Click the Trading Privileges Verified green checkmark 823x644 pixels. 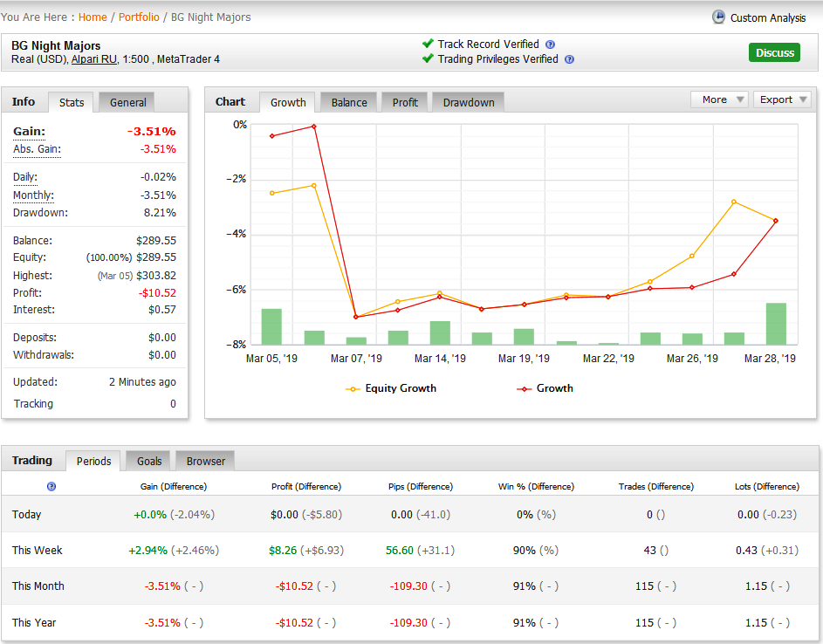[428, 58]
